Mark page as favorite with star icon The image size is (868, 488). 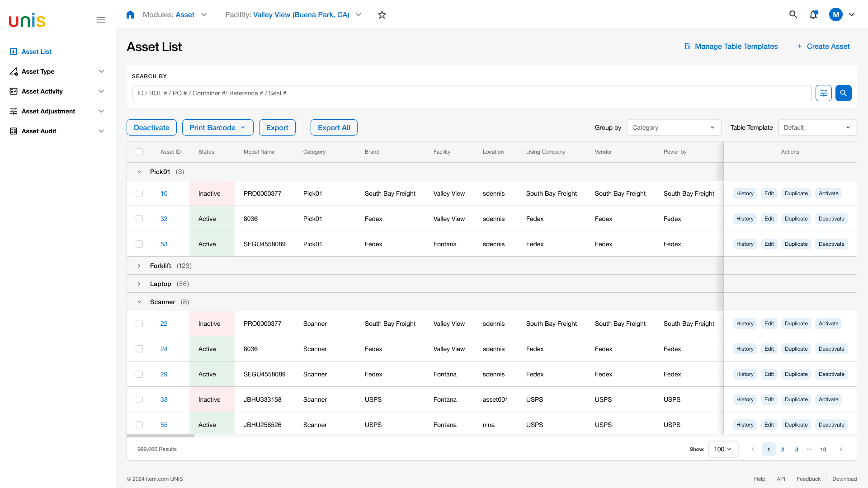tap(382, 14)
